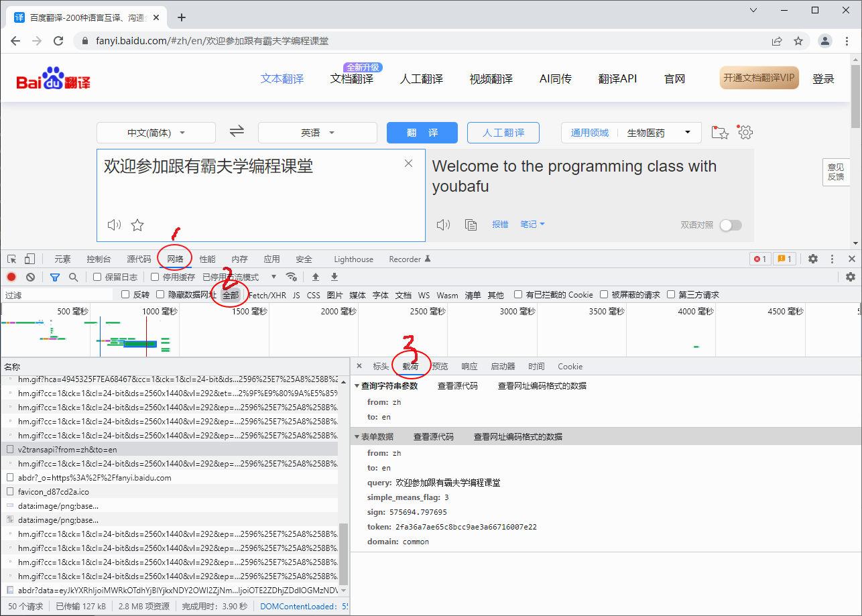Viewport: 862px width, 616px height.
Task: Open the 响应 request tab
Action: pos(469,366)
